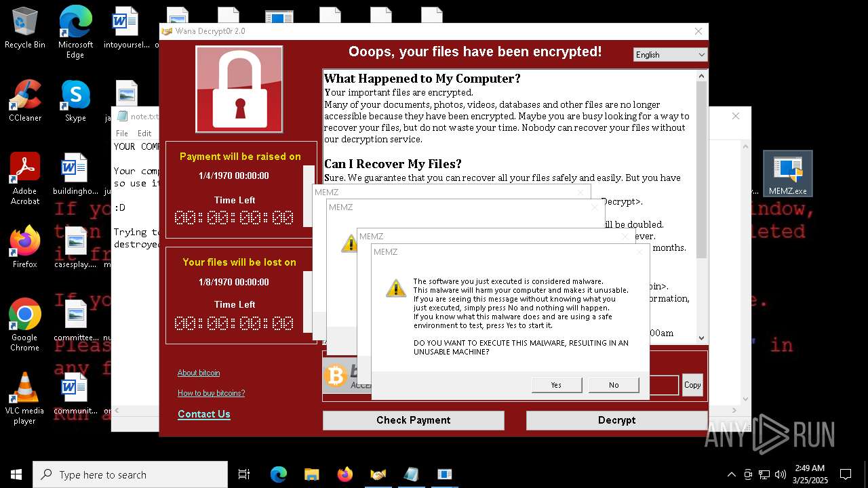The height and width of the screenshot is (488, 868).
Task: Open the About bitcoin link
Action: [x=199, y=373]
